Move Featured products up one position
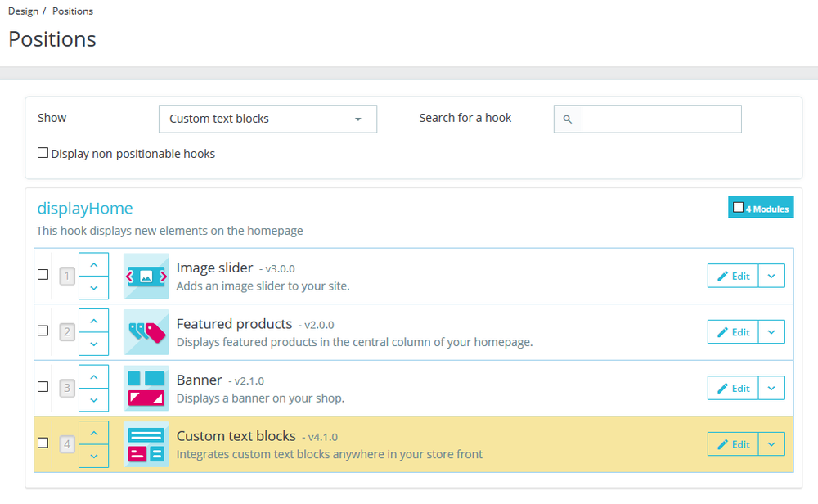This screenshot has width=818, height=504. point(94,321)
